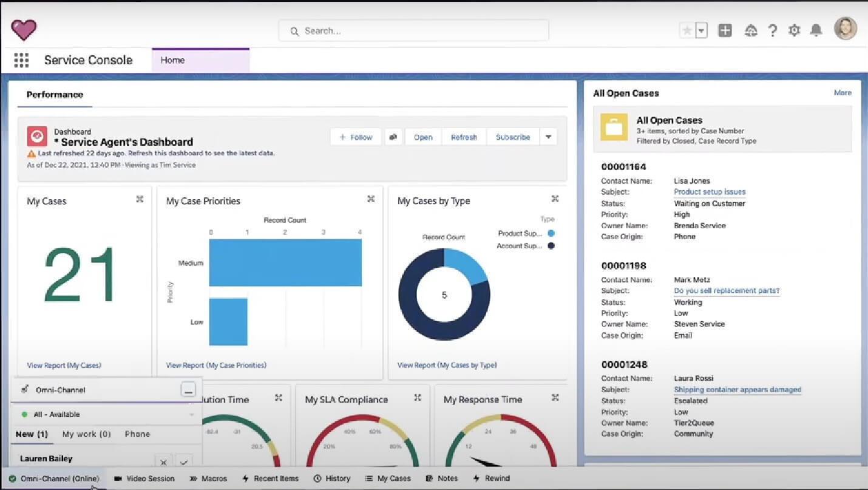Viewport: 868px width, 490px height.
Task: Minimize the Omni-Channel widget
Action: click(x=189, y=390)
